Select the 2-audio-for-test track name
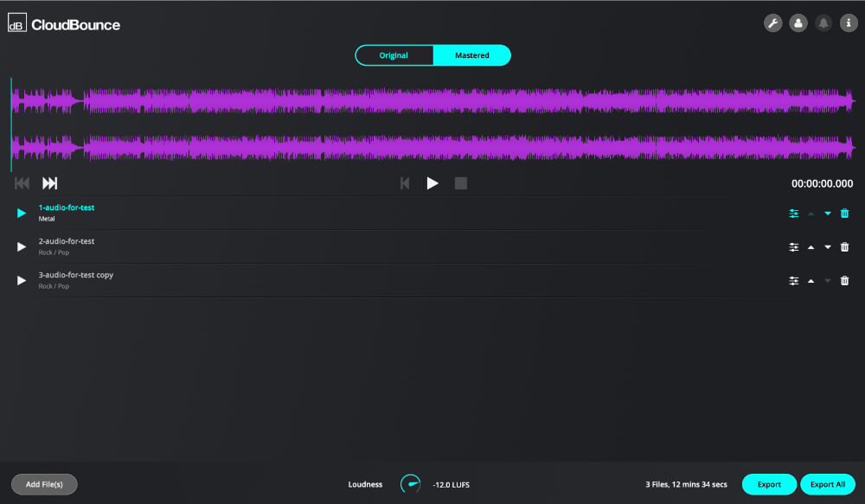Image resolution: width=865 pixels, height=504 pixels. pyautogui.click(x=67, y=241)
